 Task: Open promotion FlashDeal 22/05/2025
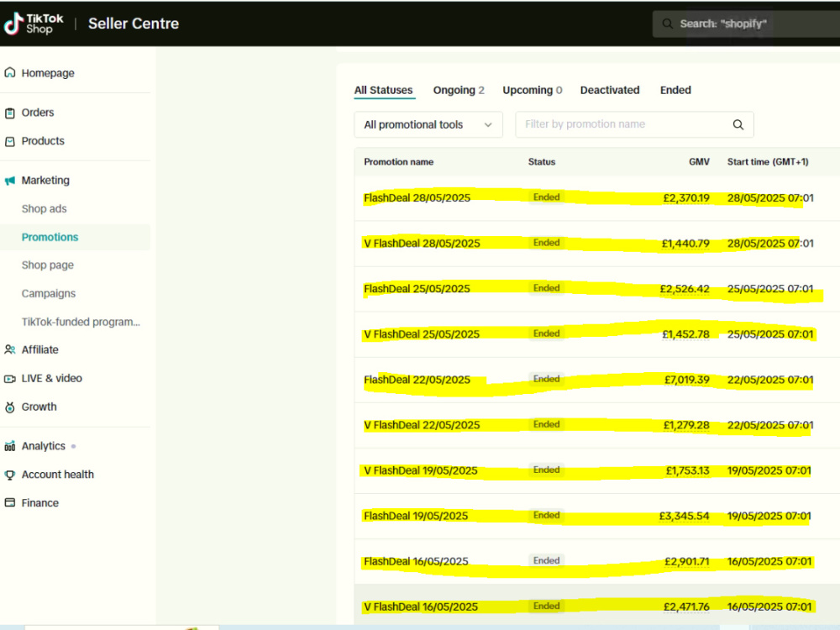(x=417, y=380)
